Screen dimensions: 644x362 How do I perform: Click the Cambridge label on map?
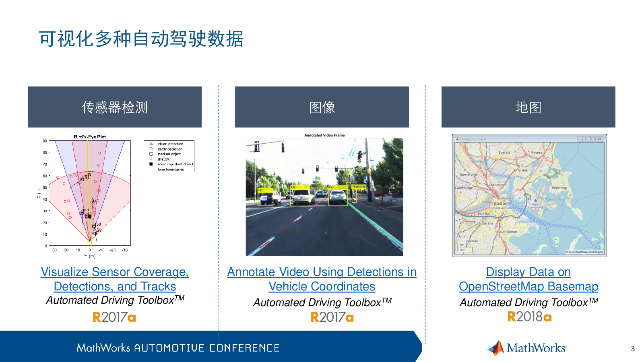point(464,188)
